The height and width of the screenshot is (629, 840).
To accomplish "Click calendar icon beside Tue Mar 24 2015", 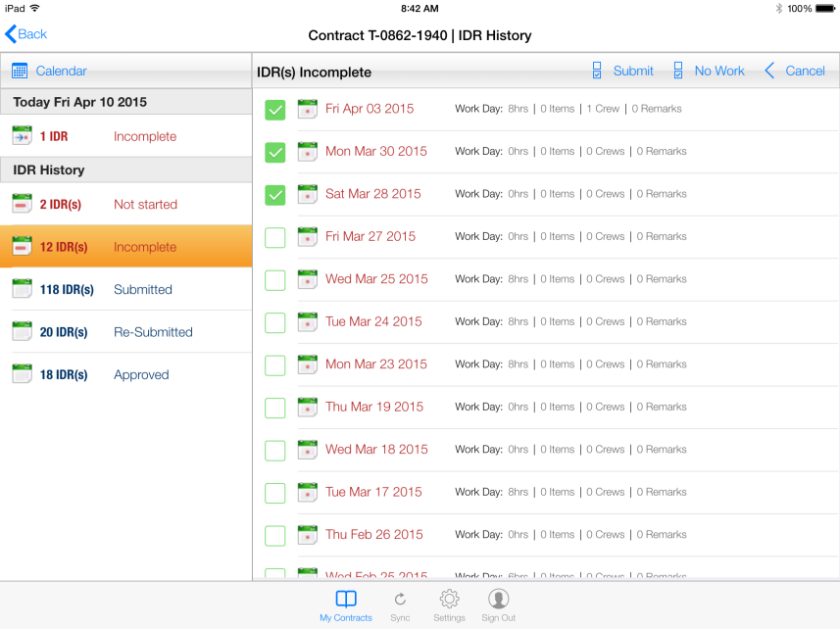I will coord(308,321).
